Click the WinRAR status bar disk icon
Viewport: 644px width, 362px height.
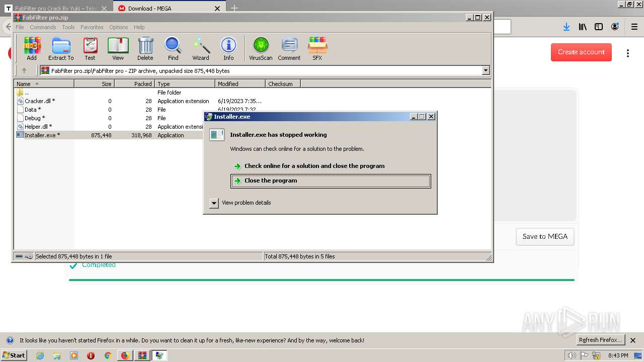(19, 256)
